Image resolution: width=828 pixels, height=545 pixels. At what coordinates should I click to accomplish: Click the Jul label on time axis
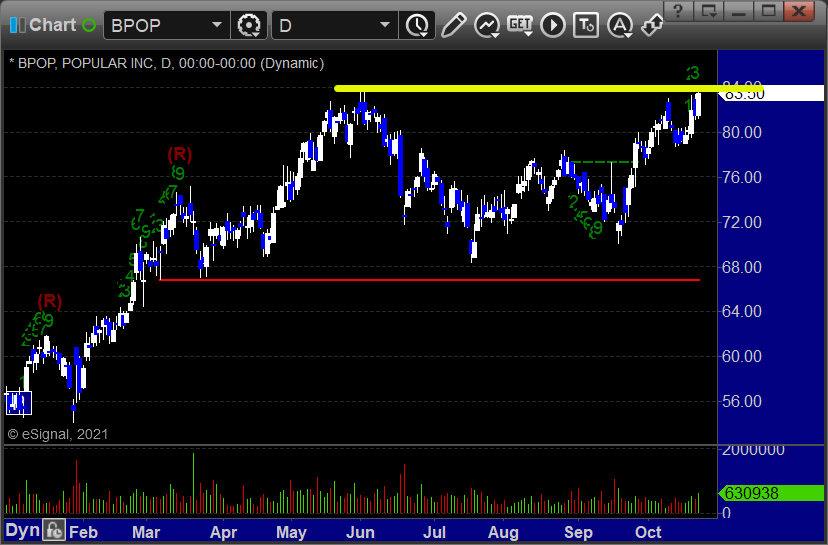pos(435,532)
